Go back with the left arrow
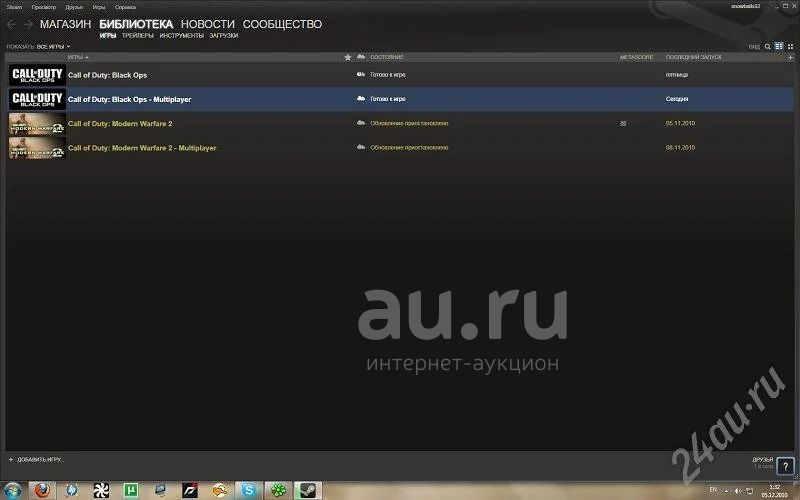The width and height of the screenshot is (800, 500). [11, 24]
